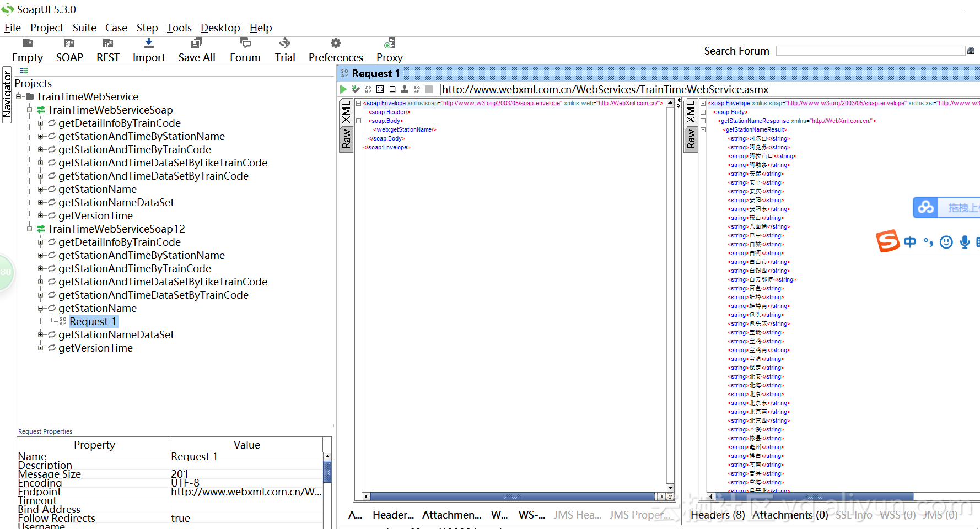Fold the soap:Envelope element in request XML
The width and height of the screenshot is (980, 529).
tap(358, 103)
